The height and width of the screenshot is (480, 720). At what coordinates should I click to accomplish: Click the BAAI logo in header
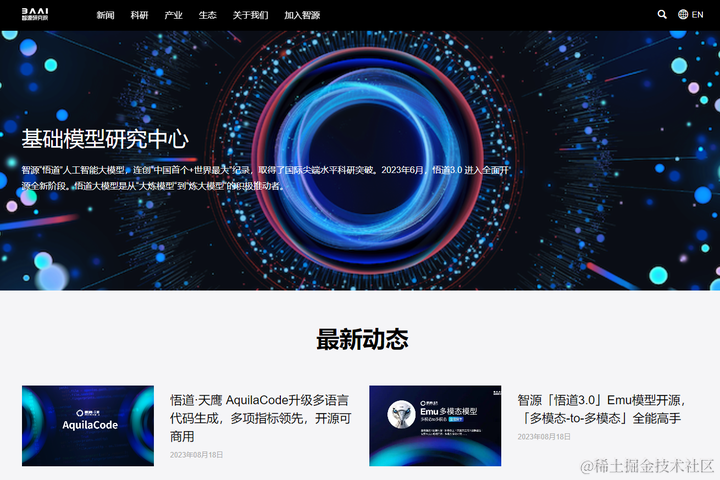[35, 14]
